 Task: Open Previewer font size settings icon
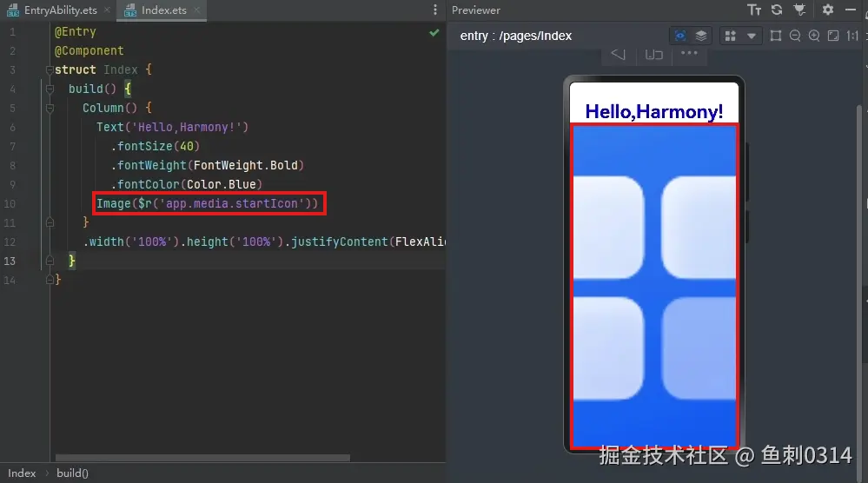click(x=754, y=10)
